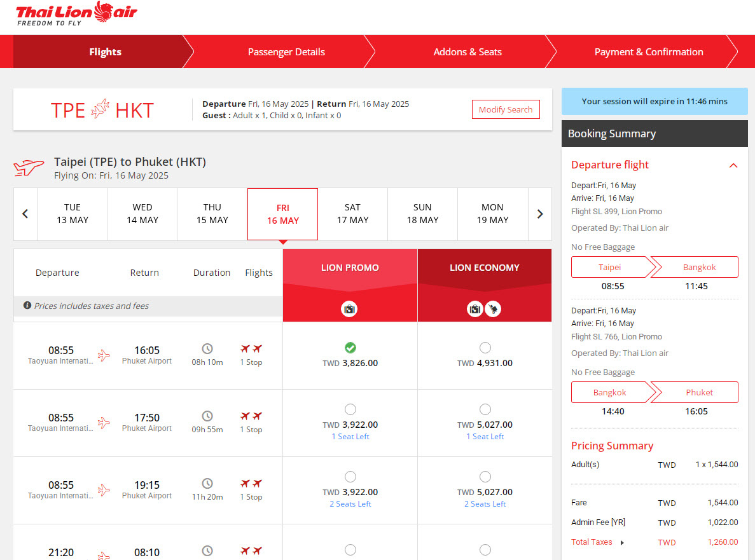Click the '2 Seats Left' note under Lion Promo
The width and height of the screenshot is (755, 560).
pos(350,503)
